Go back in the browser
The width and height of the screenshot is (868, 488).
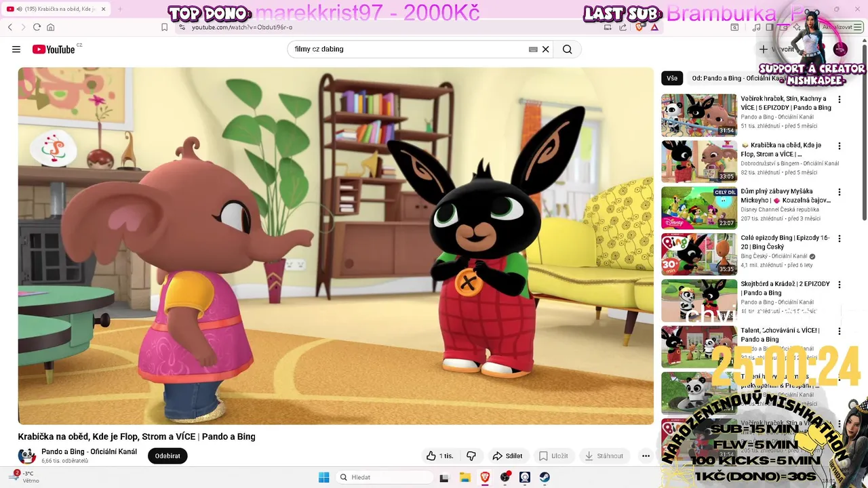[10, 27]
